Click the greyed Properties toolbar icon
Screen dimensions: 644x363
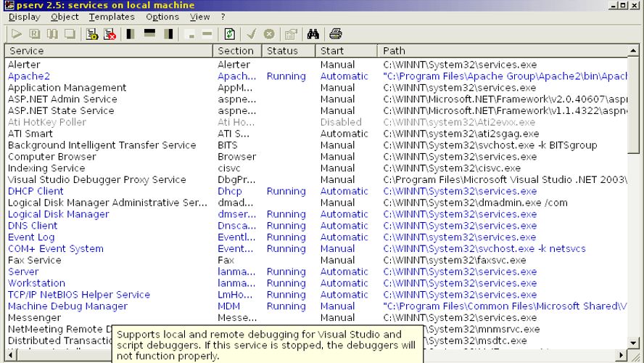(291, 33)
